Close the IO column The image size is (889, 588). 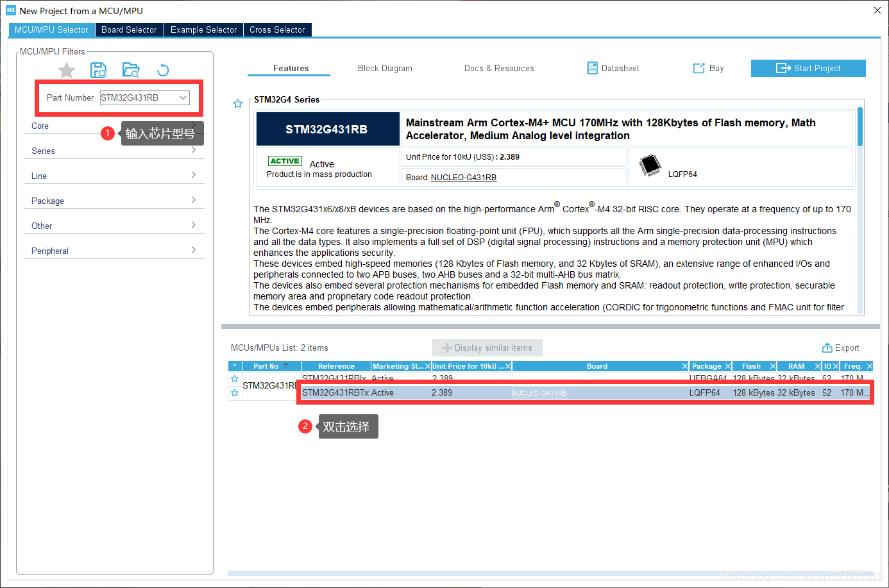836,366
